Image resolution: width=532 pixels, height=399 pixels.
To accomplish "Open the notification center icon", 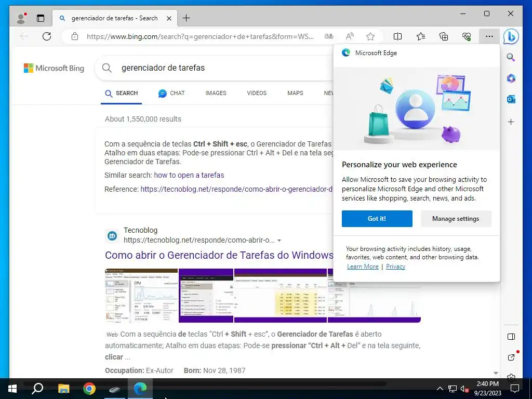I will (515, 389).
